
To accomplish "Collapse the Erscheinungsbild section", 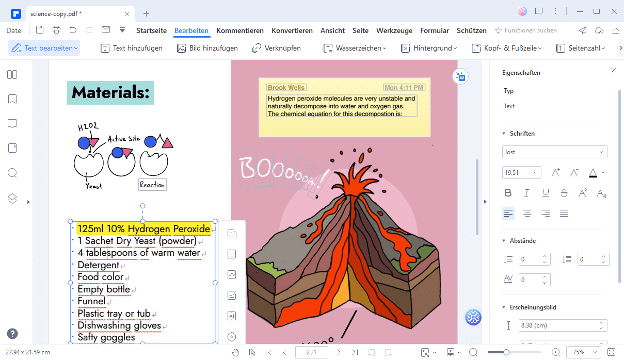I will pyautogui.click(x=504, y=307).
